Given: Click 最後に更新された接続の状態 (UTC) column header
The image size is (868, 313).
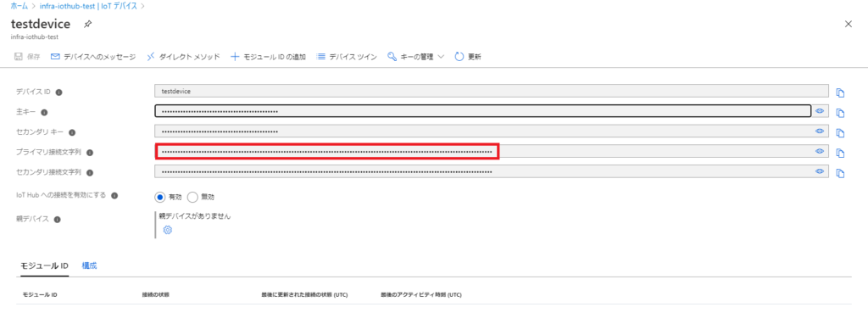Looking at the screenshot, I should (x=304, y=294).
